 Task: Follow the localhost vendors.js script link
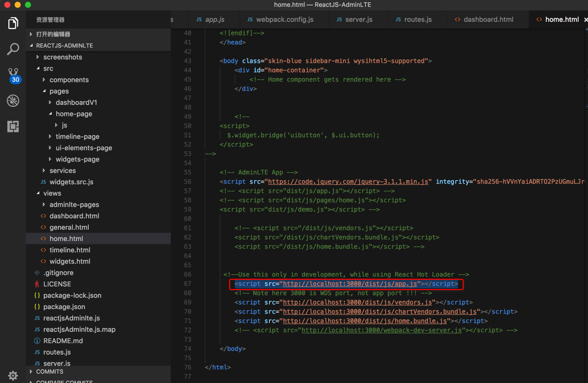(x=357, y=302)
